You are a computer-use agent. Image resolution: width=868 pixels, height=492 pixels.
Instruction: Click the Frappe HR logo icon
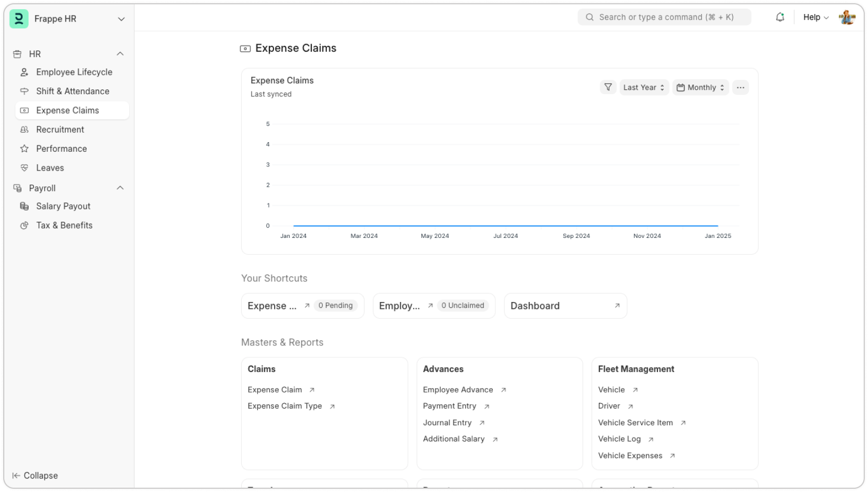tap(19, 19)
